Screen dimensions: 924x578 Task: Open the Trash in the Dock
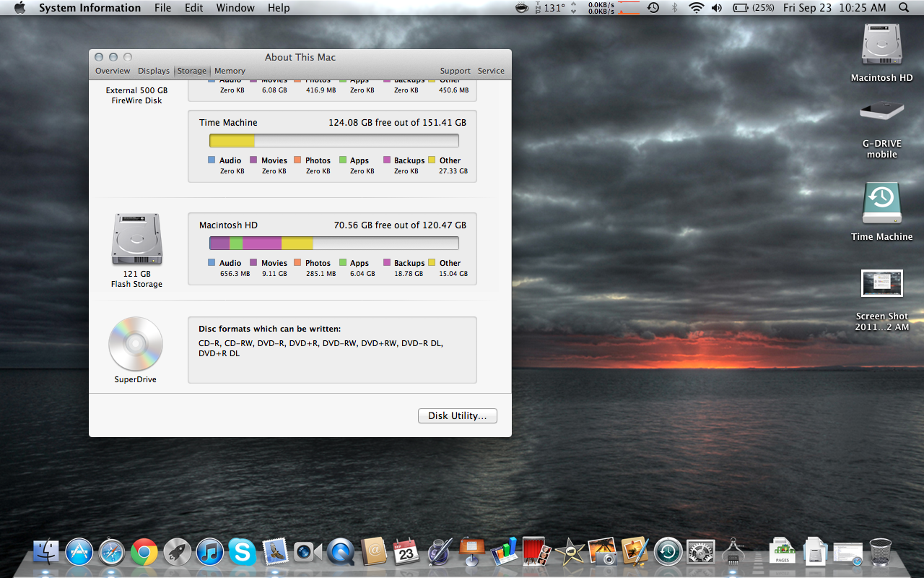coord(881,553)
